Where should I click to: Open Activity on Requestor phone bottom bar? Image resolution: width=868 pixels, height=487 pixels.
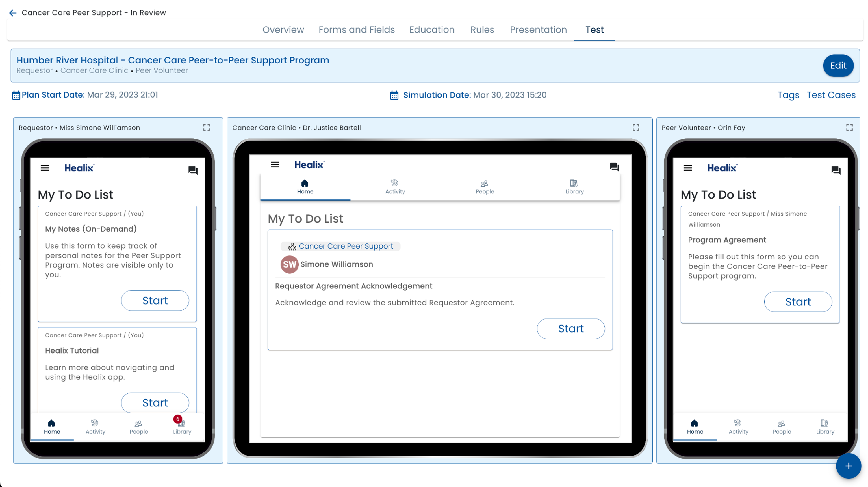click(95, 427)
